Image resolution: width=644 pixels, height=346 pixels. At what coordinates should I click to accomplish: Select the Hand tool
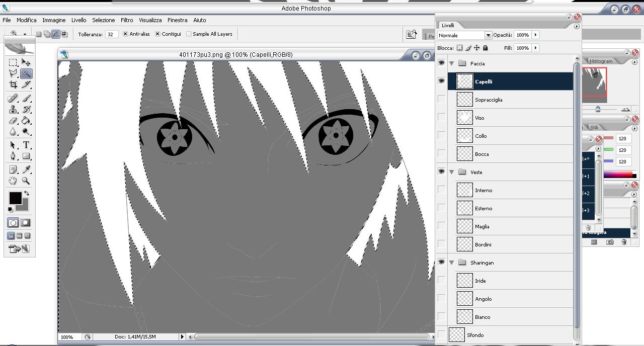coord(14,181)
